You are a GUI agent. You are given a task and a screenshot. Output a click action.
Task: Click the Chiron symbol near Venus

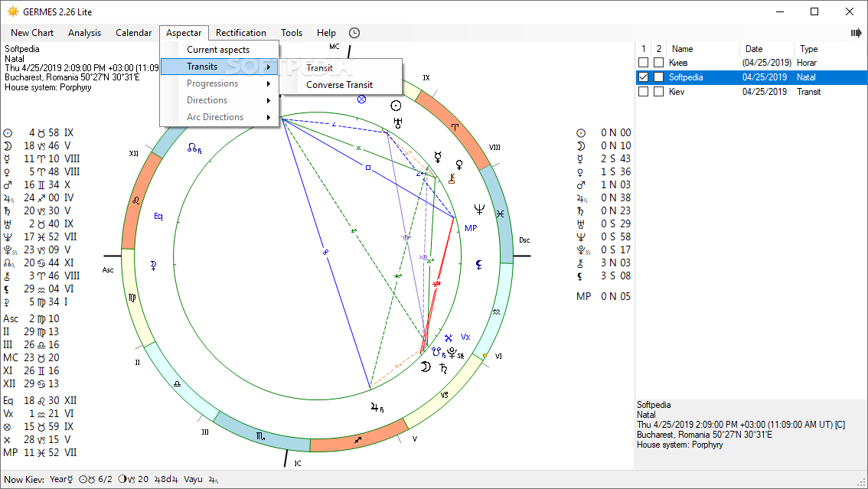click(x=452, y=178)
